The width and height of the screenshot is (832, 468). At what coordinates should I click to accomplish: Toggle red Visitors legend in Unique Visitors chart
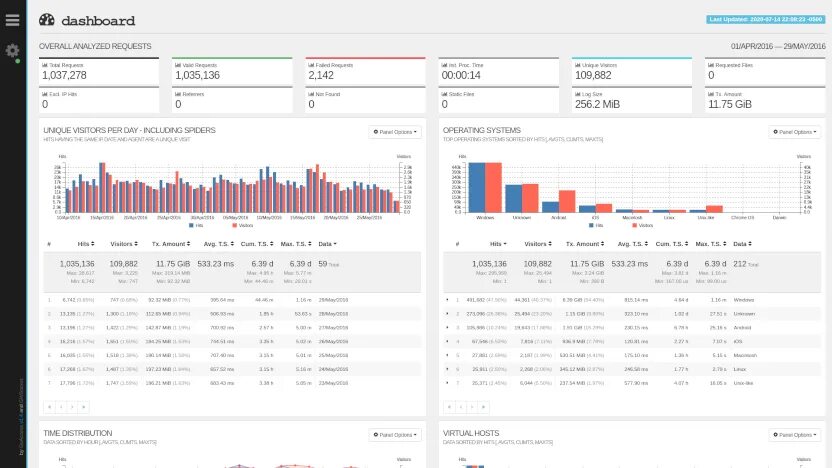(x=243, y=226)
